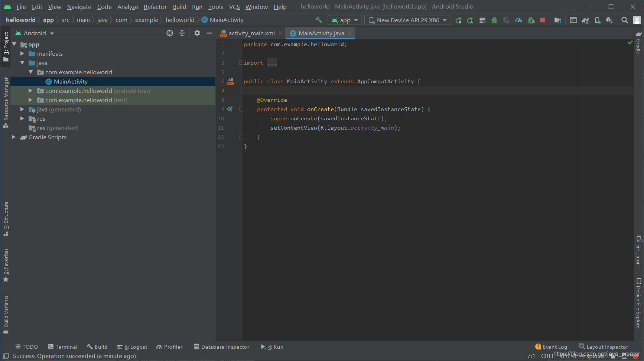Expand the java (generated) folder
This screenshot has width=644, height=361.
tap(22, 109)
